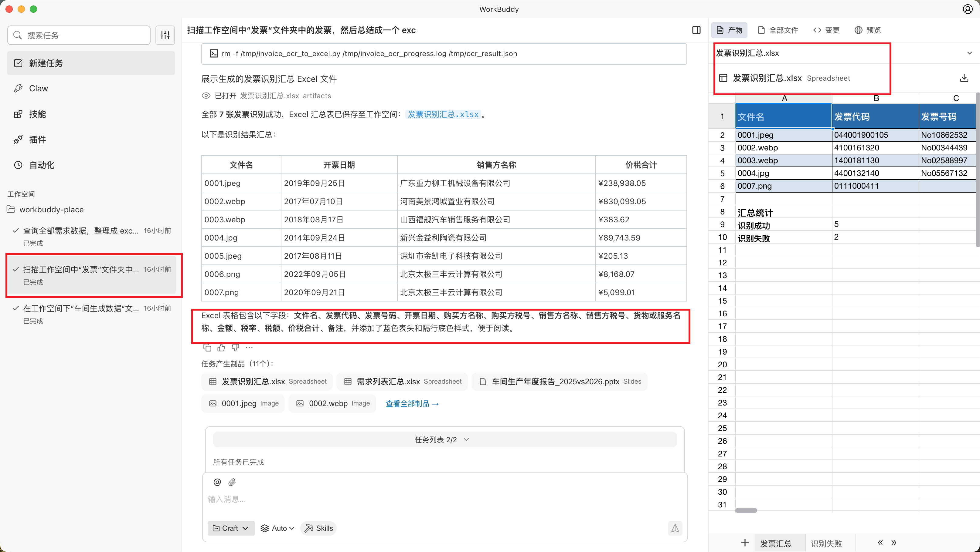Give a thumbs-down to the response
This screenshot has height=552, width=980.
point(235,347)
